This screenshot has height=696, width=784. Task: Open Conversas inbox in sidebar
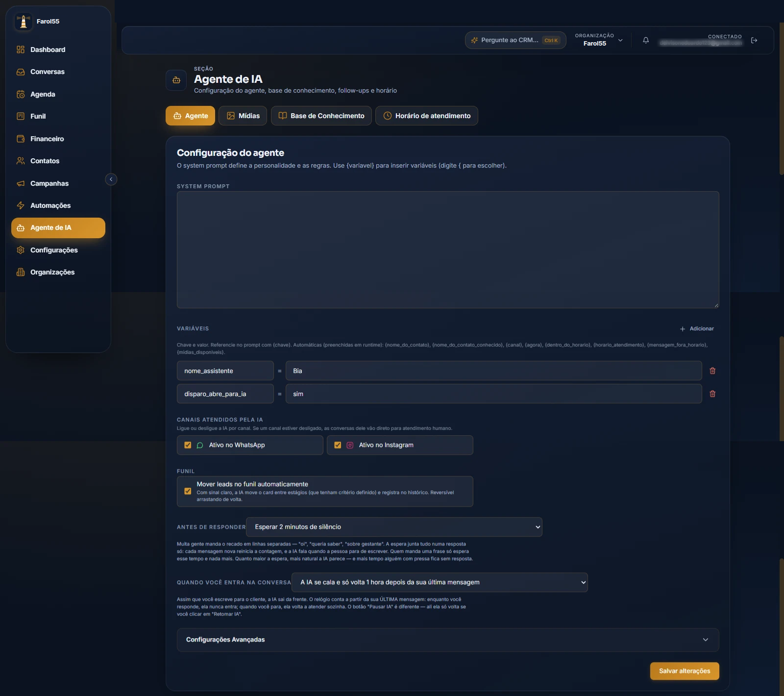[58, 72]
